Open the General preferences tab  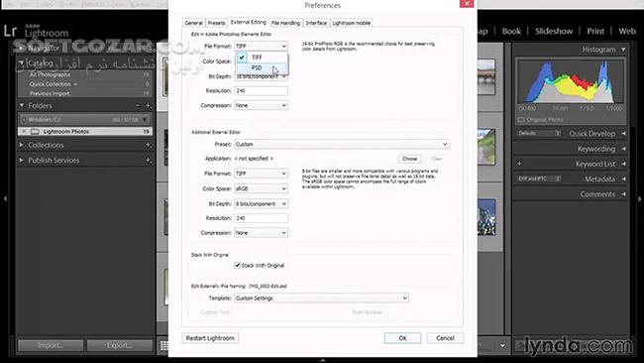(193, 23)
